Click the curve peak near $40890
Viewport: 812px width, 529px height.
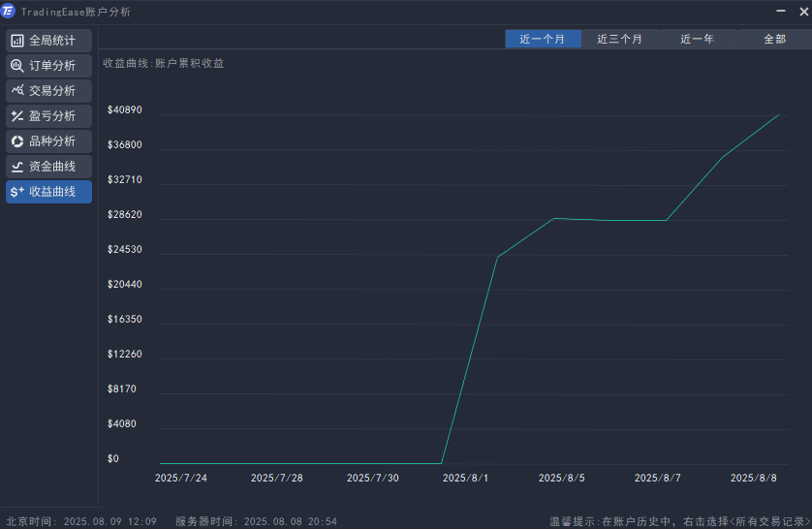point(779,115)
